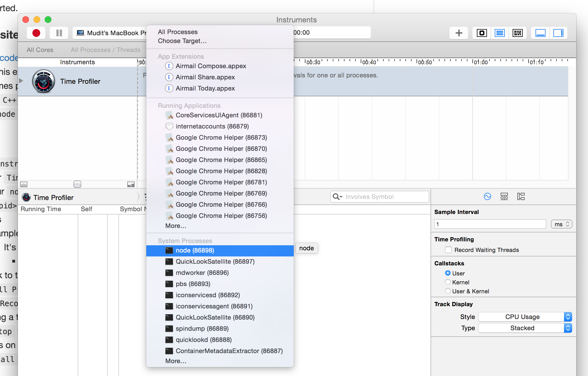Click the Add Instrument plus button

point(458,33)
